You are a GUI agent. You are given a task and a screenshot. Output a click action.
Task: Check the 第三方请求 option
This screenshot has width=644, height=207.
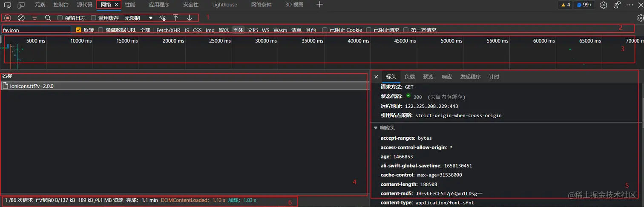tap(406, 30)
